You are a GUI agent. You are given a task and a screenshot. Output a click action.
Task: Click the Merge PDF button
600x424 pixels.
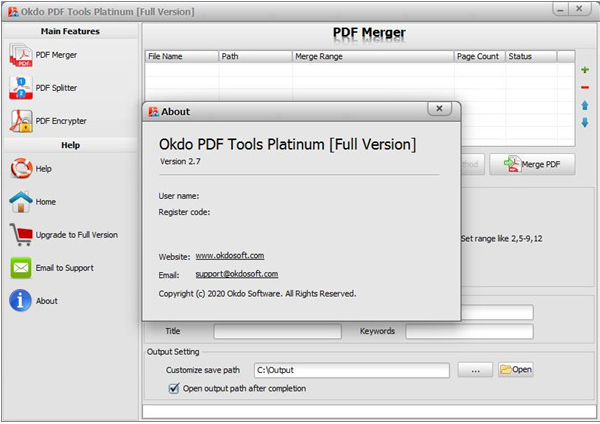pos(532,165)
